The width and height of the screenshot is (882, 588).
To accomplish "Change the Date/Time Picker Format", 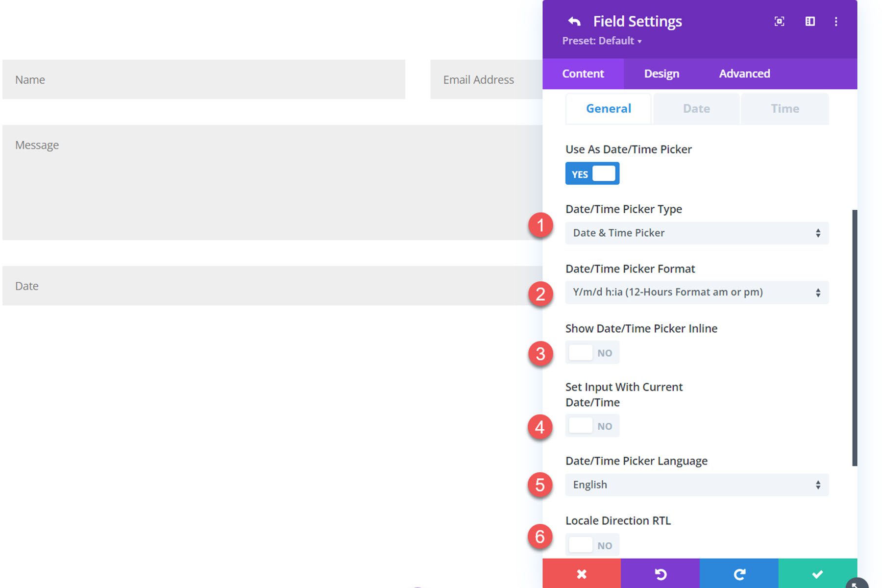I will click(x=696, y=292).
